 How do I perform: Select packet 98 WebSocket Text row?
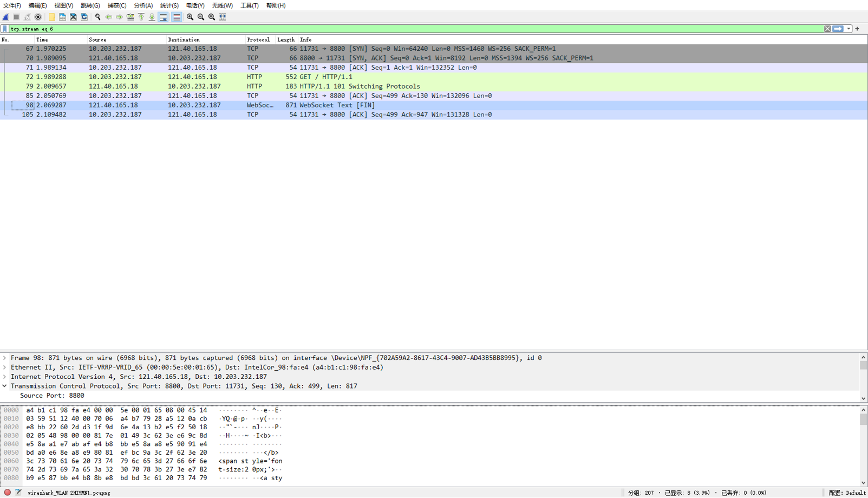434,105
